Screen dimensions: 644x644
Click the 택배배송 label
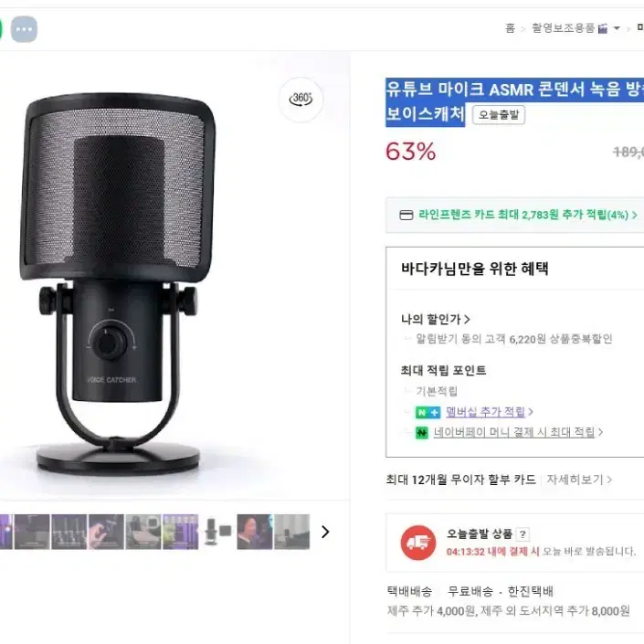tap(409, 591)
